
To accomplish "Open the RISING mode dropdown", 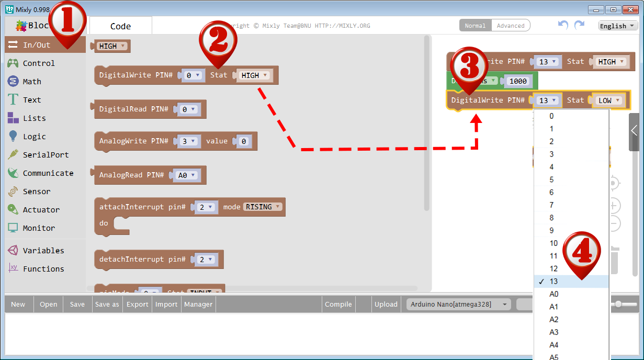I will pyautogui.click(x=263, y=207).
